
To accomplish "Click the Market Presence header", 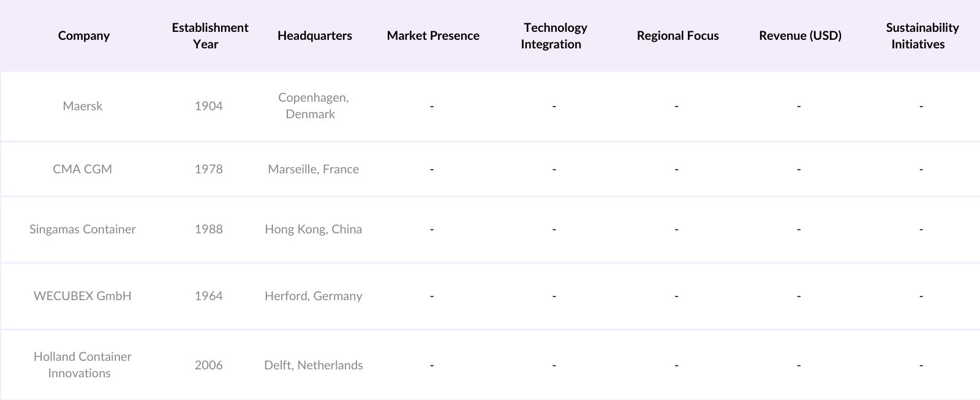I will [x=433, y=36].
